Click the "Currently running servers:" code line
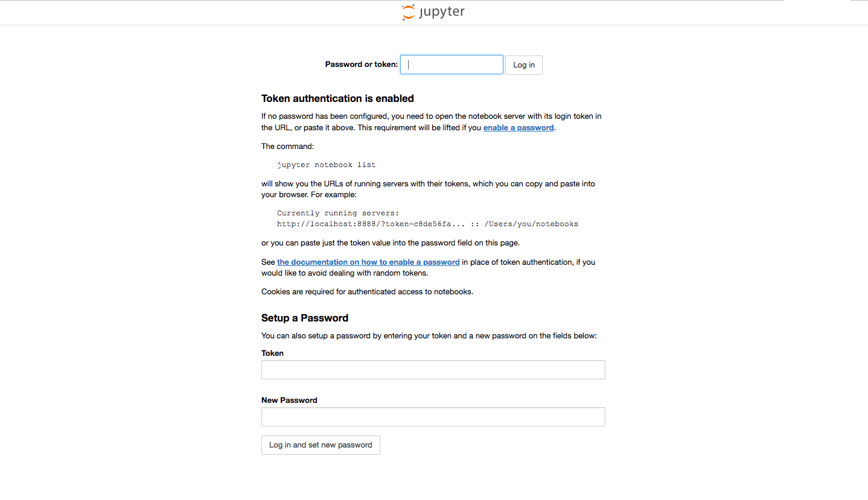Image resolution: width=868 pixels, height=500 pixels. 338,213
